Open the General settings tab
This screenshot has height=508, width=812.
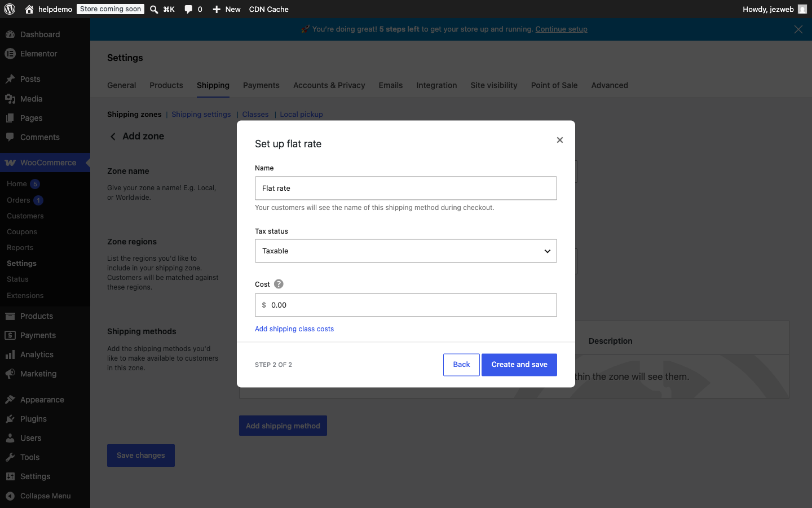(122, 85)
